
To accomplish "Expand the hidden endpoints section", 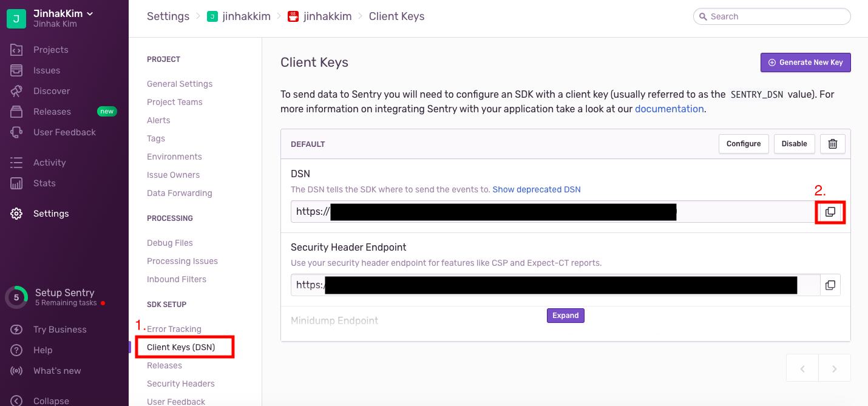I will tap(566, 316).
